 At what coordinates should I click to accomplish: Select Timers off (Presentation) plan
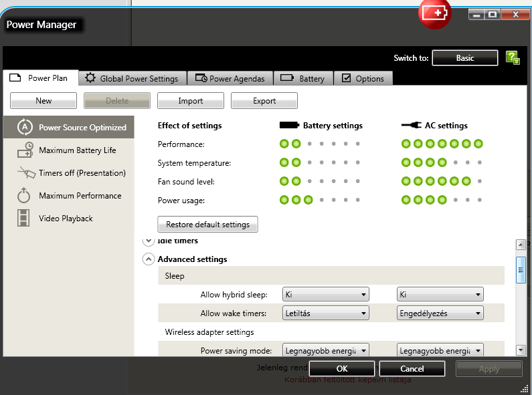(x=68, y=172)
